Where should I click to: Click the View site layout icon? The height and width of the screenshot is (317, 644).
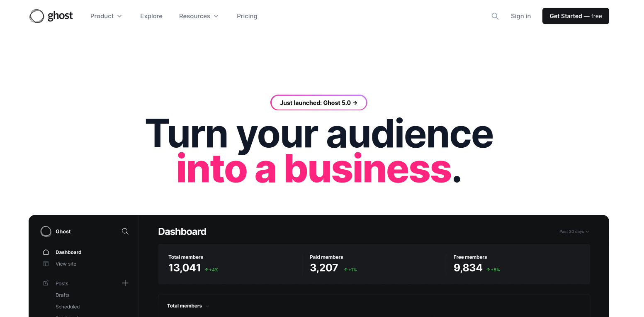point(46,264)
